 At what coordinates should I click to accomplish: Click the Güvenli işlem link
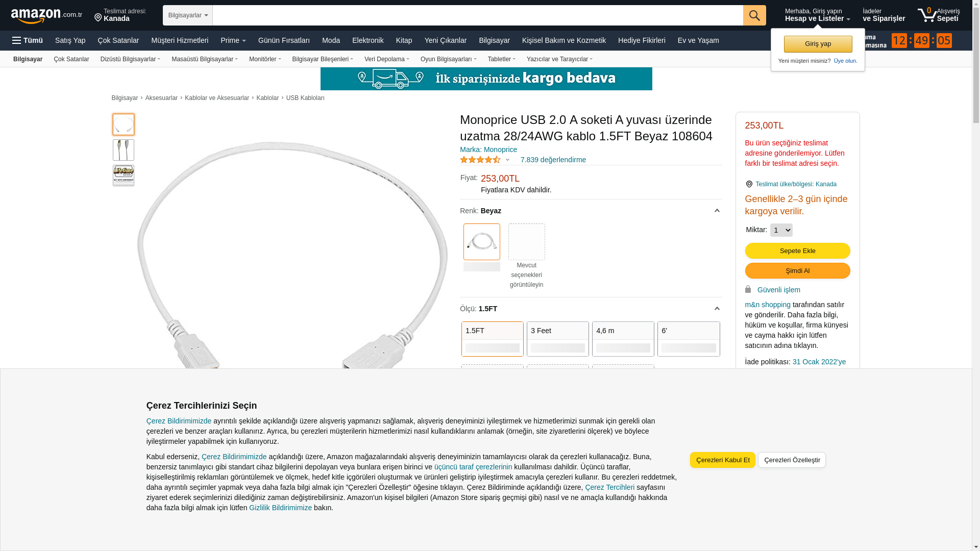tap(778, 290)
